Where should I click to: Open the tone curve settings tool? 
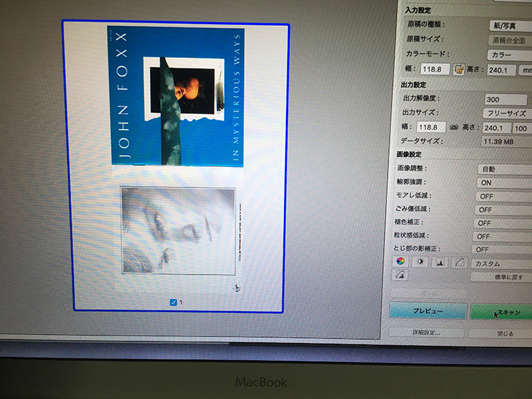click(x=460, y=263)
